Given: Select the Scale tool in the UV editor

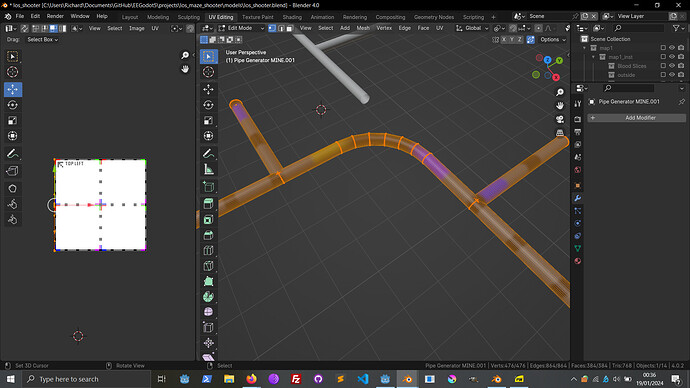Looking at the screenshot, I should pyautogui.click(x=12, y=121).
